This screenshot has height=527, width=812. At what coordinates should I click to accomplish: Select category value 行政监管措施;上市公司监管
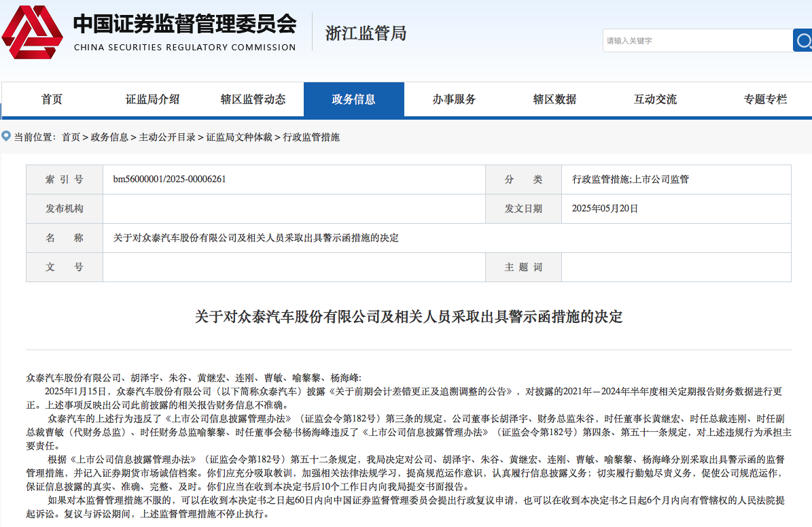(x=630, y=180)
